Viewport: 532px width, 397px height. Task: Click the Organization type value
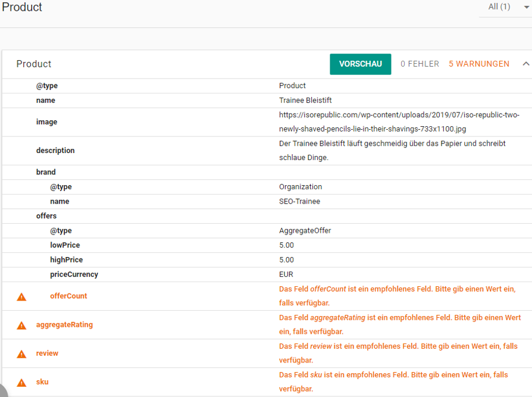point(301,187)
